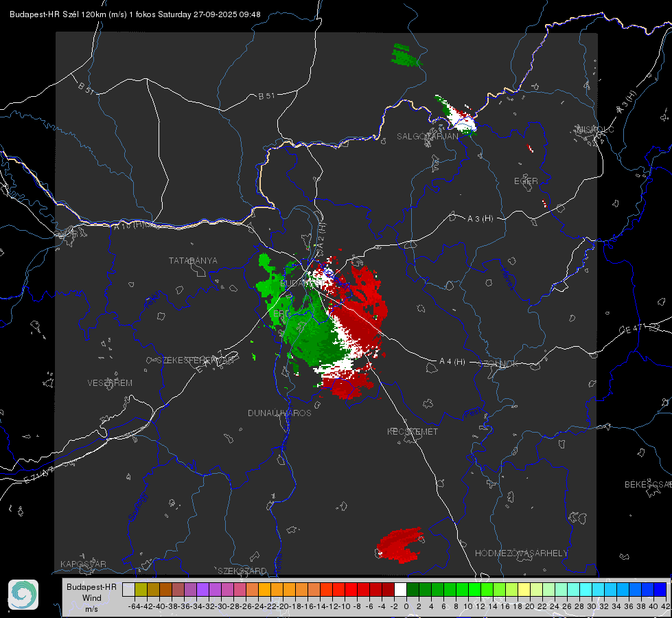Viewport: 672px width, 618px height.
Task: Click the dark green swatch between 0 and 2
Action: click(x=413, y=590)
